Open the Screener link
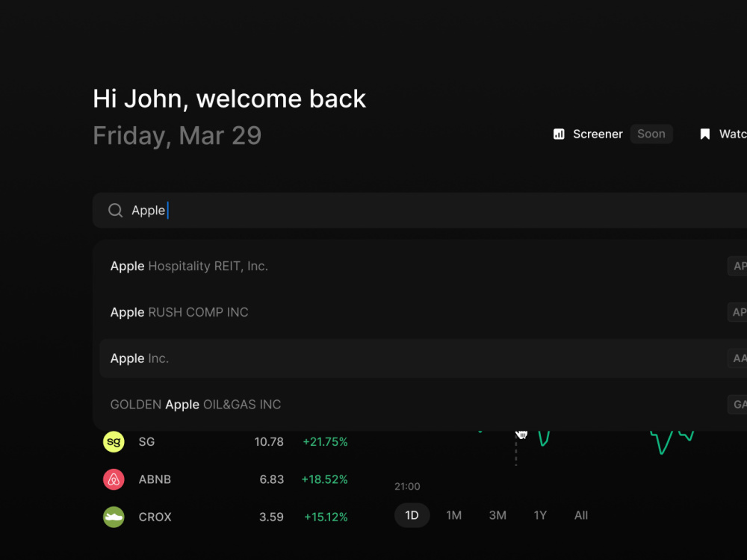 pos(598,134)
